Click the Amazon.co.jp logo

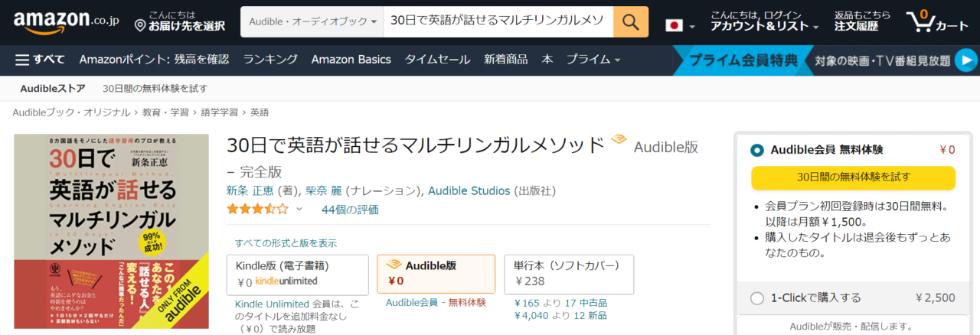click(x=63, y=22)
